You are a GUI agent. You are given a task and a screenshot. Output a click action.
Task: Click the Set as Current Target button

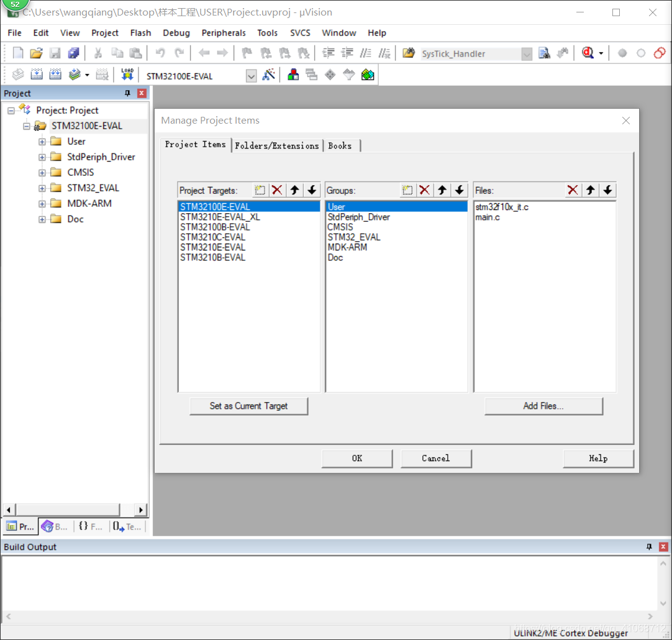248,406
